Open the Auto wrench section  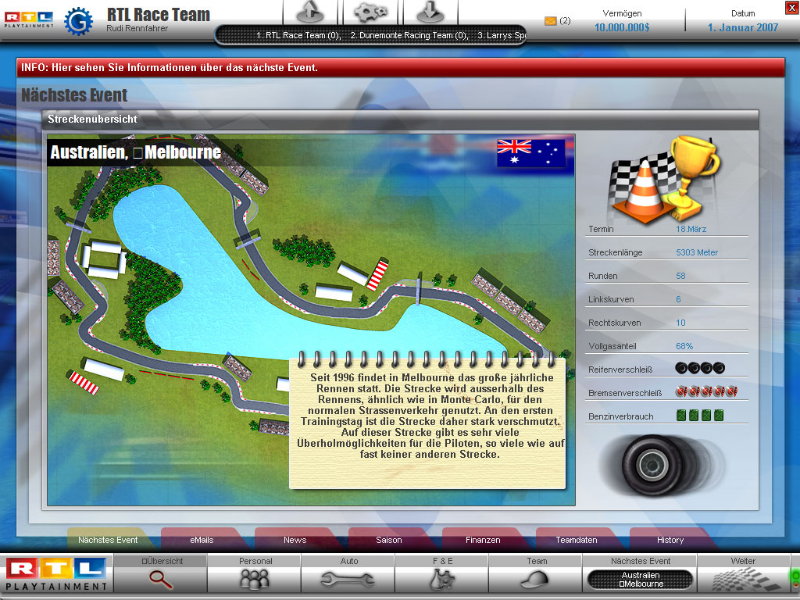point(348,577)
